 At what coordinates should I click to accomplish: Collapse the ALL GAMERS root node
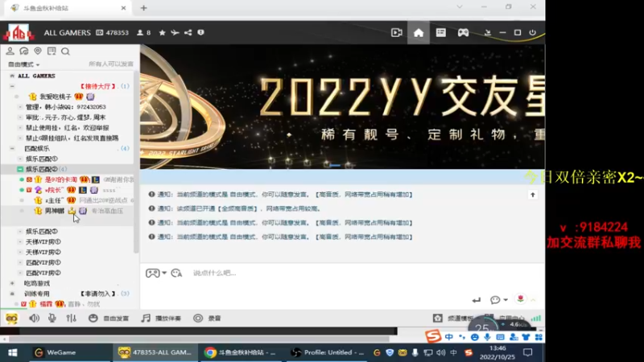click(x=12, y=76)
